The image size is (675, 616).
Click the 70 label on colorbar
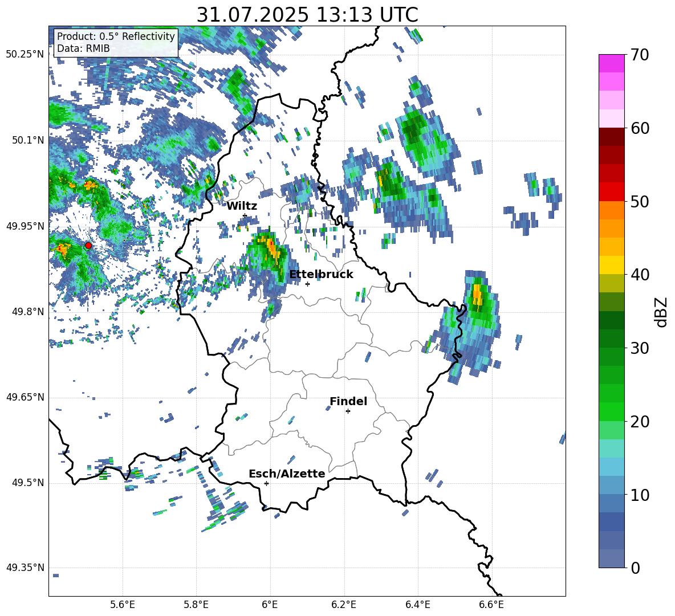tap(640, 55)
